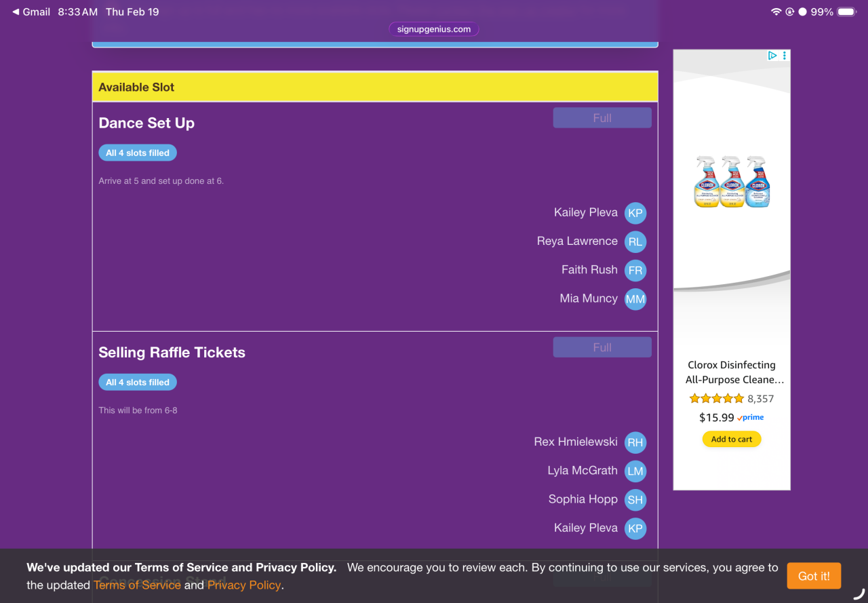Viewport: 868px width, 603px height.
Task: Open the AdChoices triangle icon on the ad
Action: click(x=772, y=56)
